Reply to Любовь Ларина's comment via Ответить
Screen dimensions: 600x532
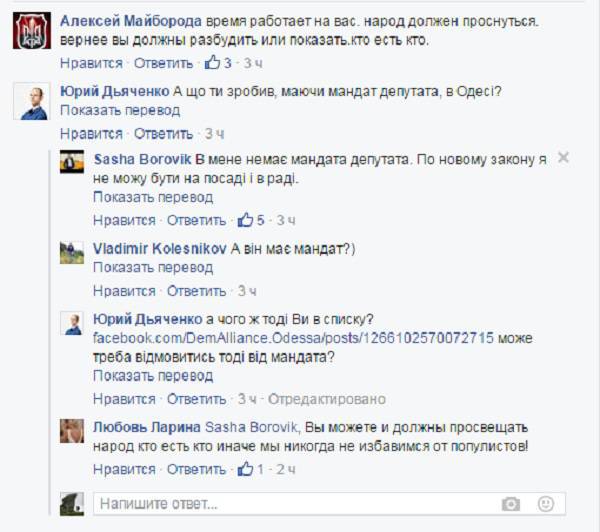tap(196, 469)
